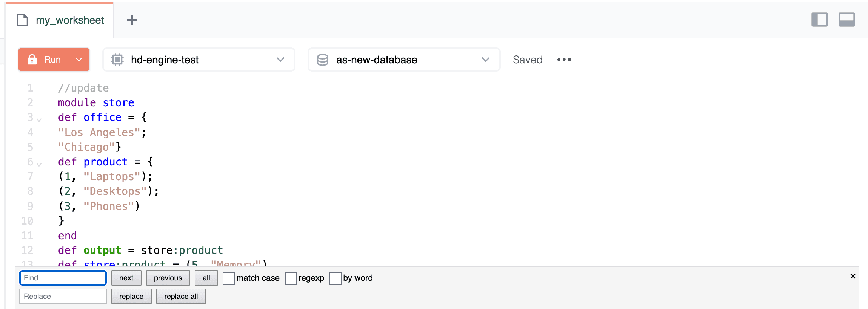Click the replace all button

[x=181, y=296]
